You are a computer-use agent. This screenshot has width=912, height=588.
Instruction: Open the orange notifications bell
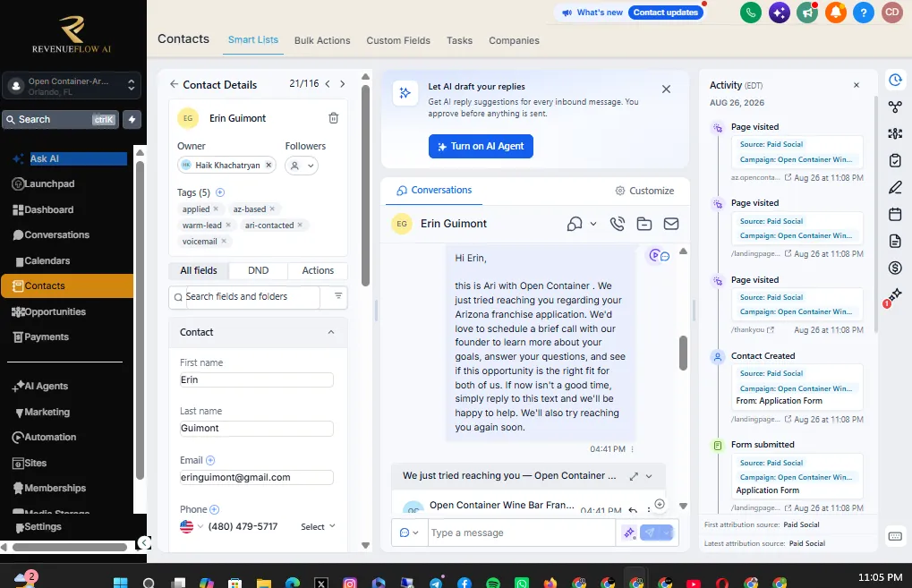click(x=835, y=13)
